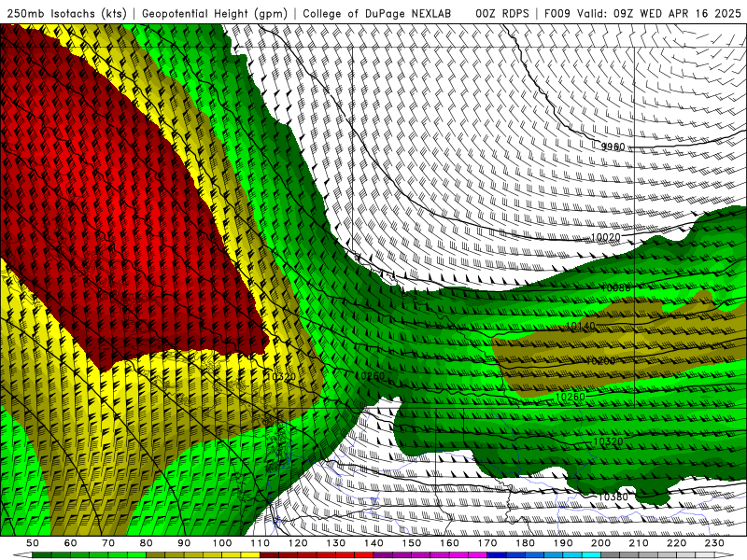Click the 220 tick label on colorbar

pos(678,543)
